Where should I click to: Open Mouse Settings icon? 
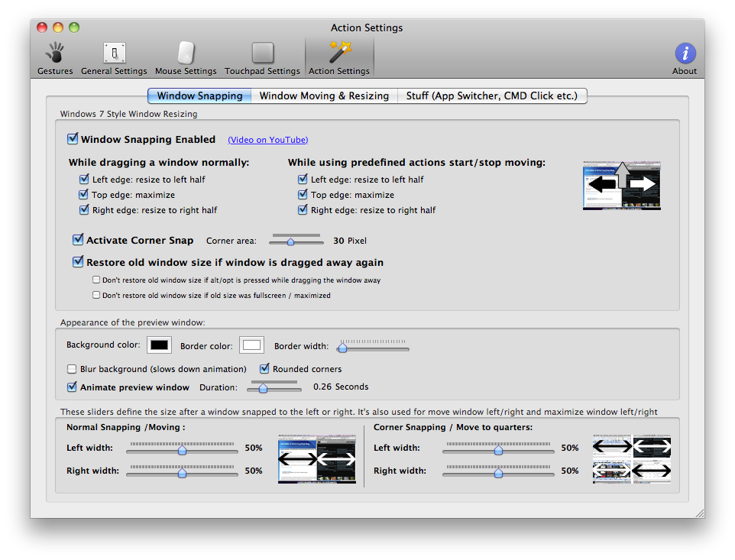[x=186, y=53]
